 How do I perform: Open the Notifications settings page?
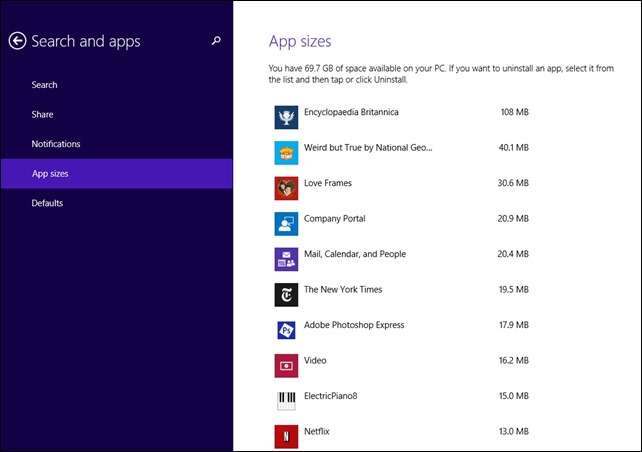tap(116, 144)
